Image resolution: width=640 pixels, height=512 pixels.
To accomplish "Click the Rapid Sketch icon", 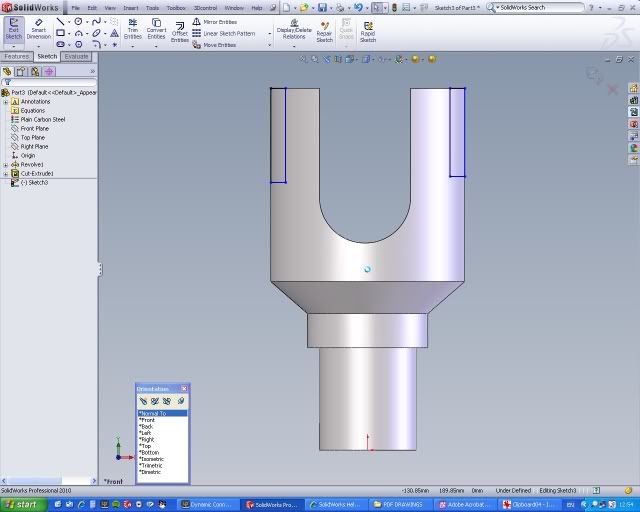I will tap(368, 30).
